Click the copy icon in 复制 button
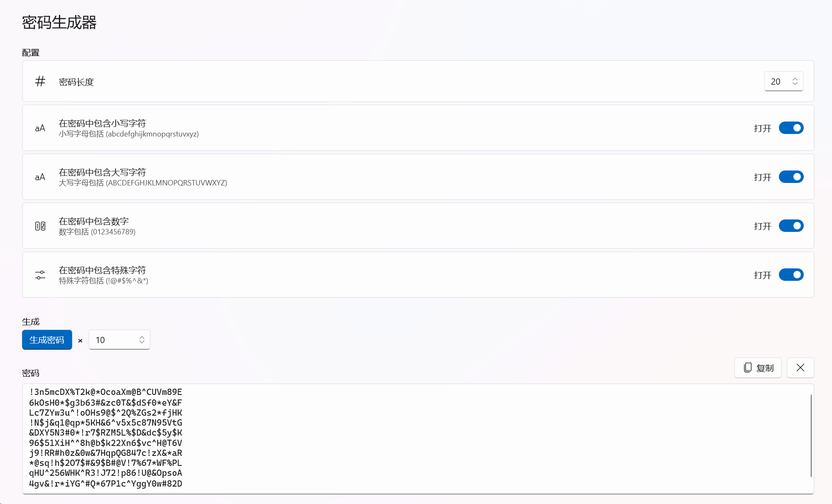Viewport: 832px width, 504px height. point(748,368)
